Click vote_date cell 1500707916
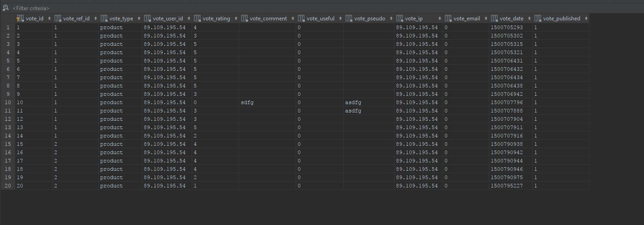 (510, 136)
